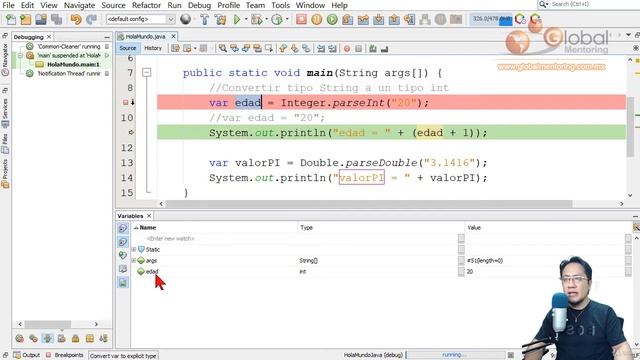The height and width of the screenshot is (360, 640).
Task: Collapse the main method code fold
Action: [x=147, y=73]
